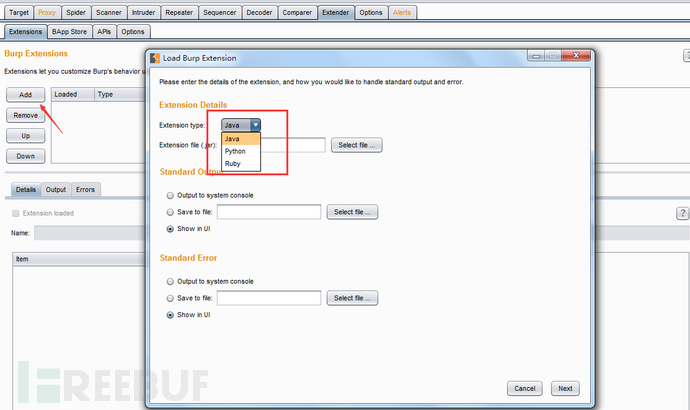This screenshot has width=690, height=410.
Task: Sort by the Type column header
Action: 120,95
